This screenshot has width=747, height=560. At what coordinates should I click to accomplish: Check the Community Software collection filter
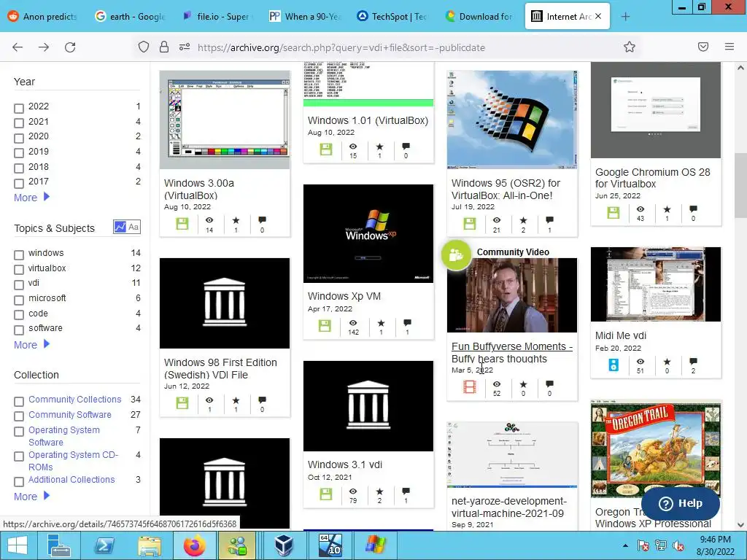click(19, 416)
